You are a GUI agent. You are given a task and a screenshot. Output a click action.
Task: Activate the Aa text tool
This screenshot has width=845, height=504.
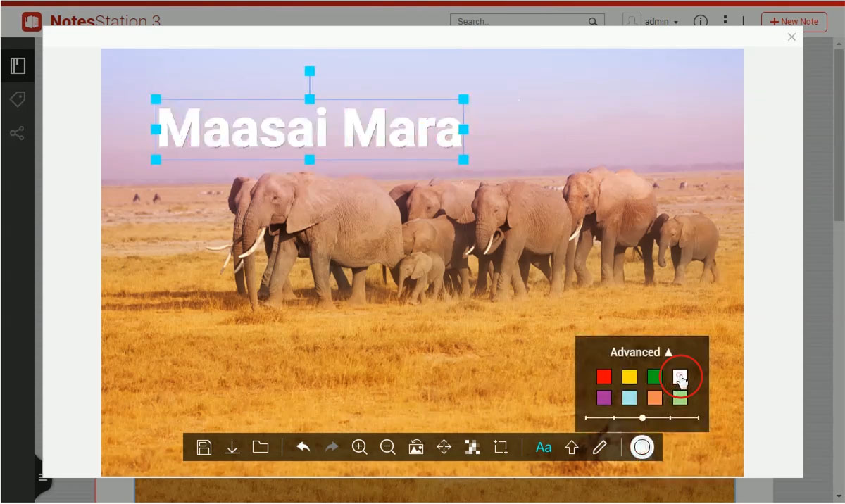pyautogui.click(x=544, y=447)
